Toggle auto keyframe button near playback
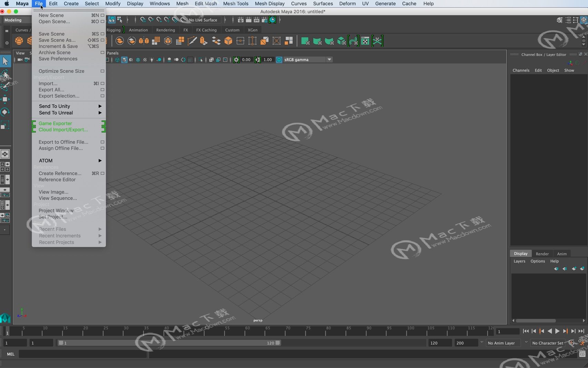Image resolution: width=588 pixels, height=368 pixels. click(571, 343)
